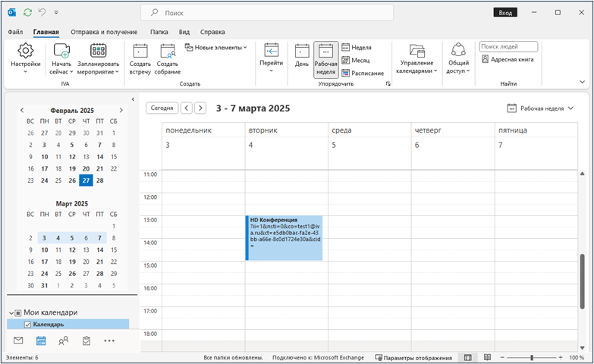The image size is (594, 364).
Task: Toggle the Мои календари group checkbox
Action: pyautogui.click(x=17, y=312)
